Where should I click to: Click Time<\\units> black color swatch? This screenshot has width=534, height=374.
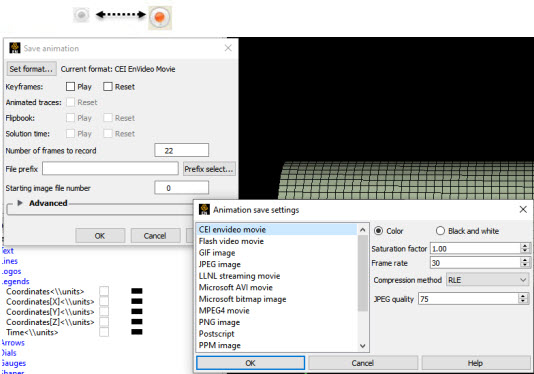[137, 332]
